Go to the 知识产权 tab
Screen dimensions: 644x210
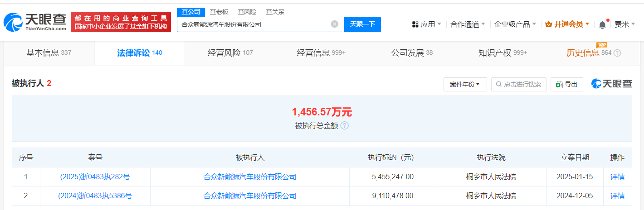(x=502, y=53)
